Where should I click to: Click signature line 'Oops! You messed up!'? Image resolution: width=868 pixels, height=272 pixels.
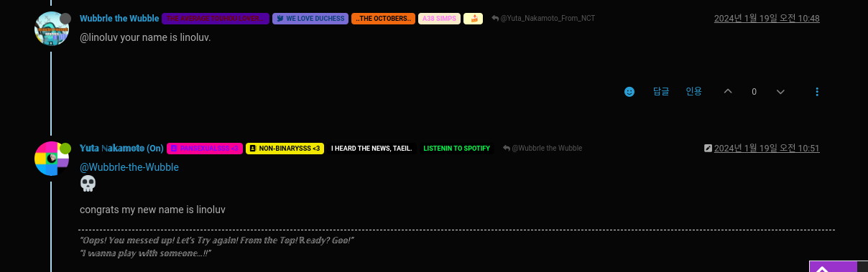click(x=216, y=240)
